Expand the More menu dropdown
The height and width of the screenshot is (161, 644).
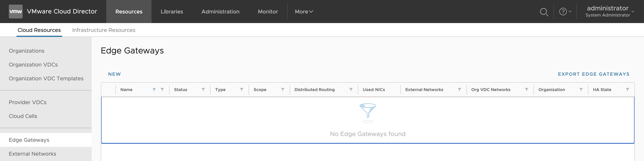click(x=304, y=12)
